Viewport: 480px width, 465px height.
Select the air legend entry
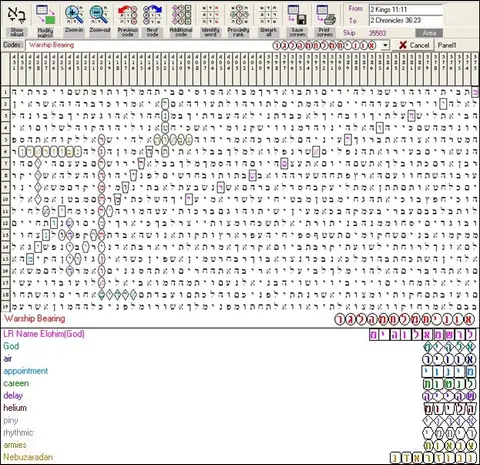[x=8, y=359]
